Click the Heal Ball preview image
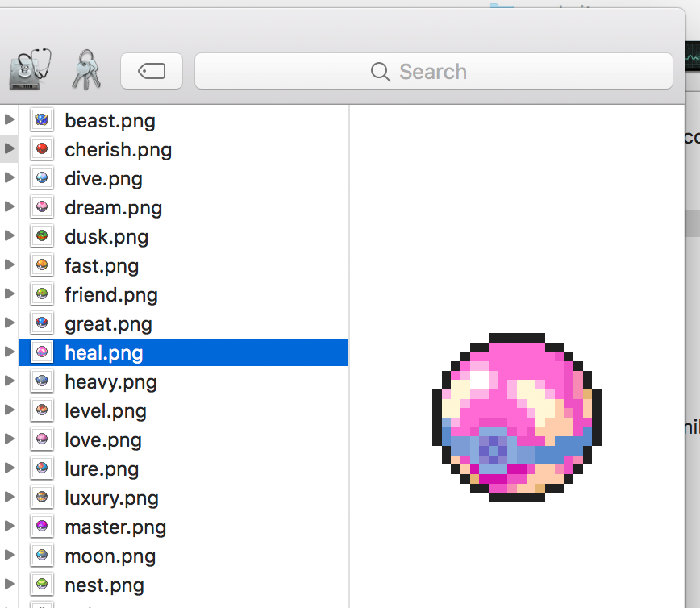700x608 pixels. point(516,415)
